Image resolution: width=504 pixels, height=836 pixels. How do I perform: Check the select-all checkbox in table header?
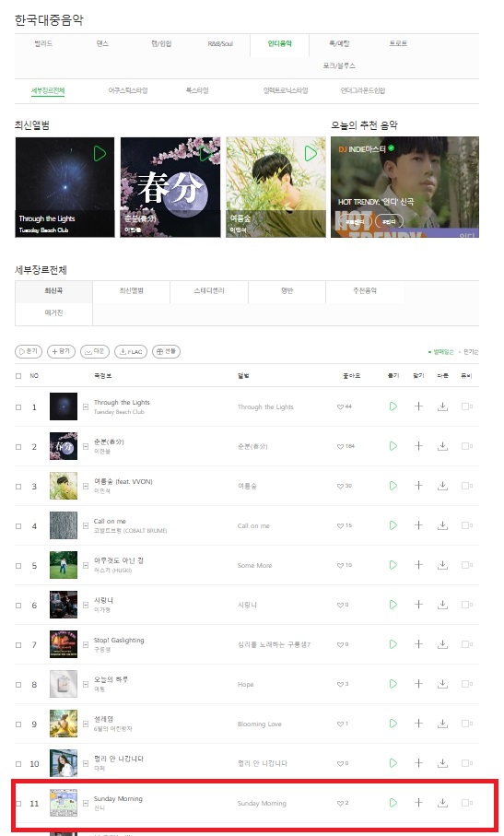18,376
